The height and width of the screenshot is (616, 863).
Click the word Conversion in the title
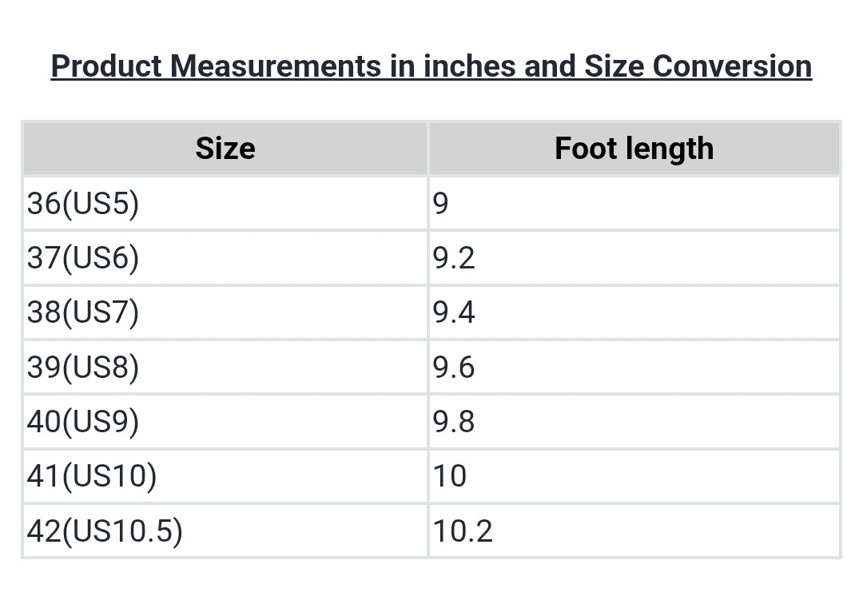(732, 66)
